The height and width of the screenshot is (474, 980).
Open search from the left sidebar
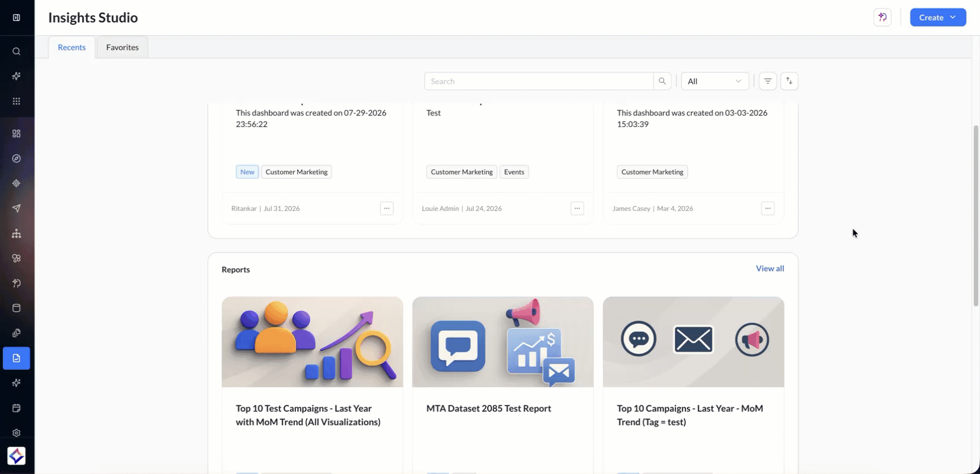(x=16, y=52)
